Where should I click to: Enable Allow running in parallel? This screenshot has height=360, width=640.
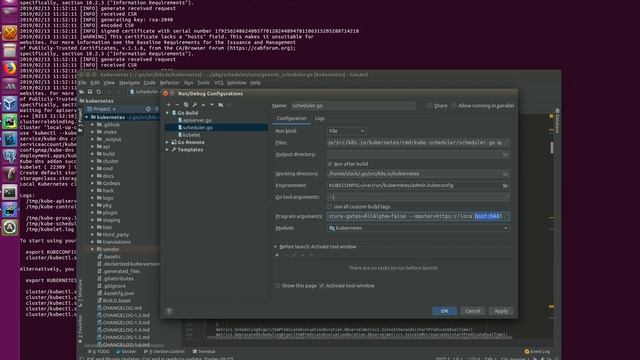[x=454, y=106]
